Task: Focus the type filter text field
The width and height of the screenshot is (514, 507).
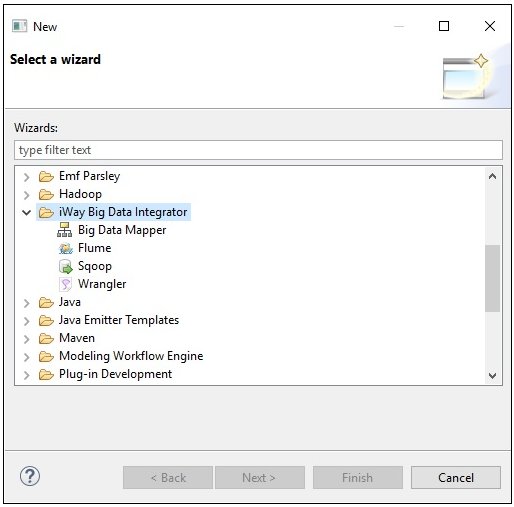Action: [258, 150]
